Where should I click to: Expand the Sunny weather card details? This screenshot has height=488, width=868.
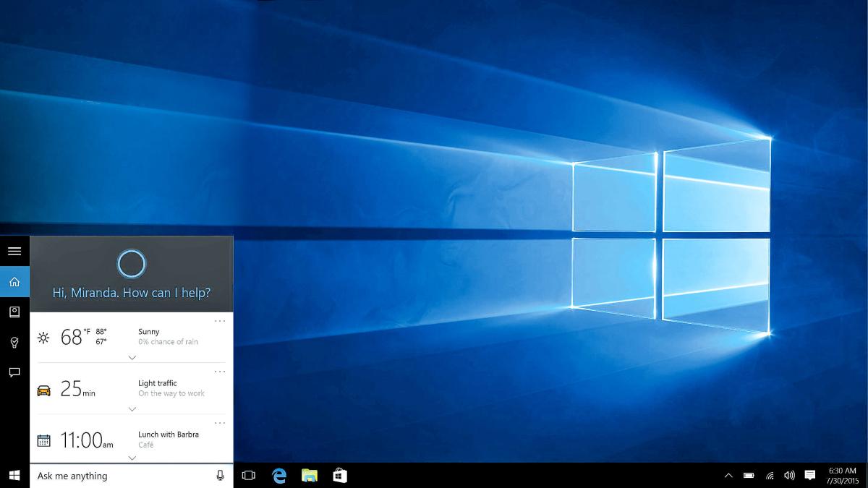click(x=131, y=357)
